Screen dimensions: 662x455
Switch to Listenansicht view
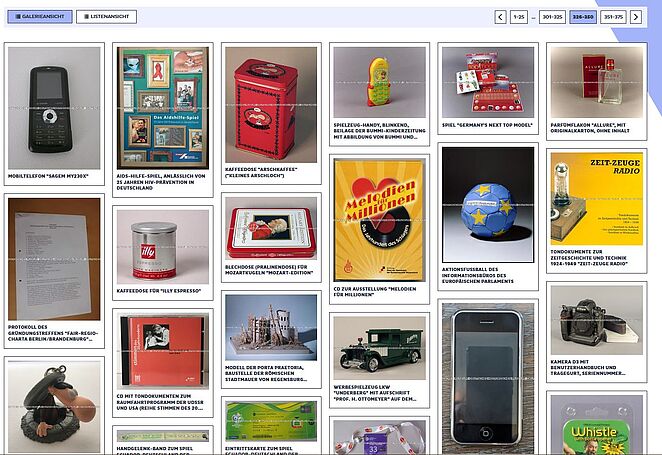click(106, 16)
